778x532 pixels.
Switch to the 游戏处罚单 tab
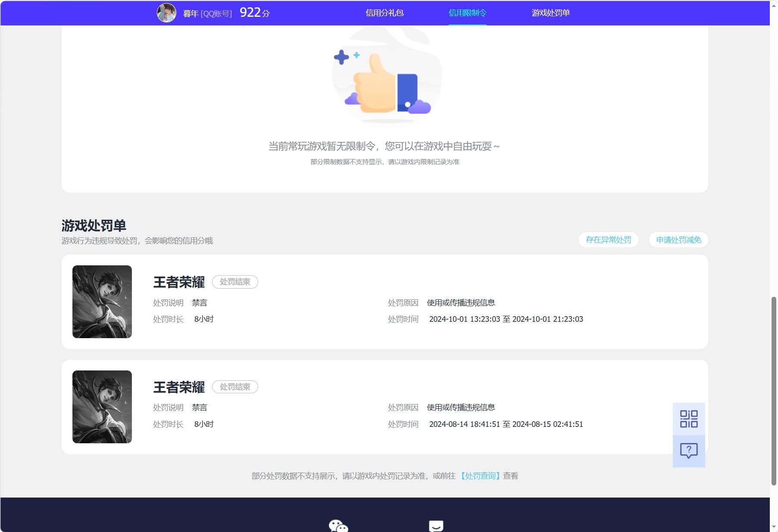(550, 13)
